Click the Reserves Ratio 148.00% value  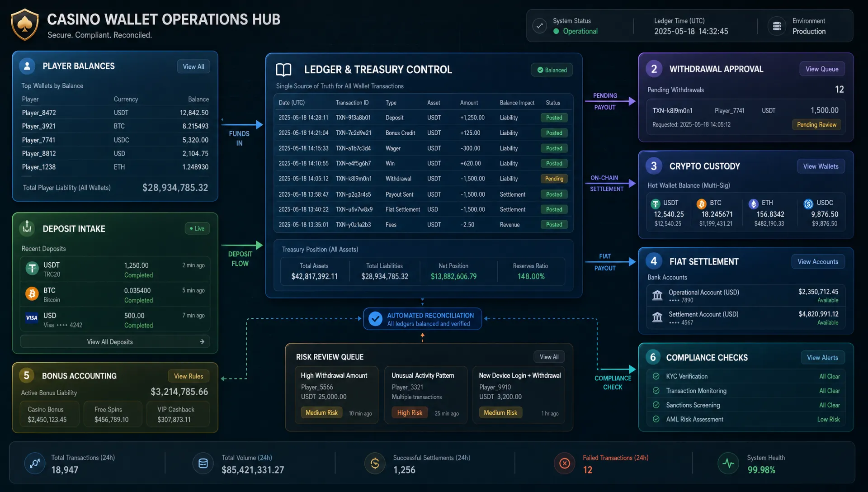tap(531, 277)
